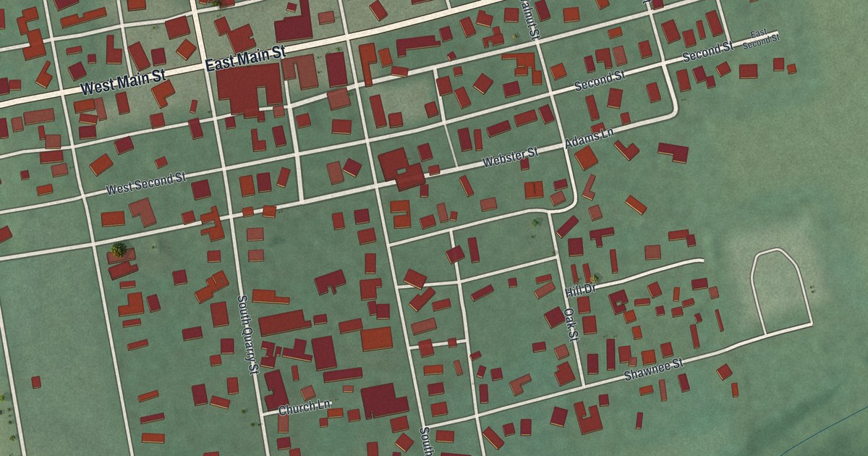Click the Shawnee St street label
Image resolution: width=868 pixels, height=456 pixels.
[x=654, y=369]
